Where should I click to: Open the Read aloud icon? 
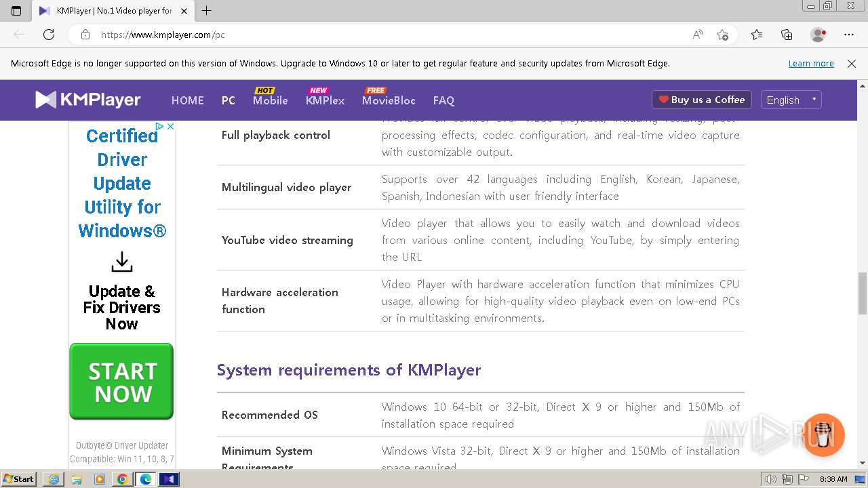point(697,35)
